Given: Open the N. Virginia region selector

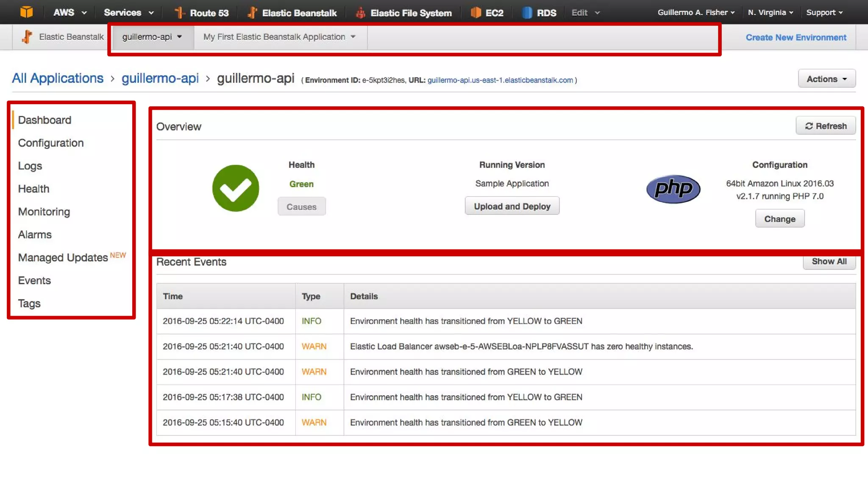Looking at the screenshot, I should tap(770, 13).
